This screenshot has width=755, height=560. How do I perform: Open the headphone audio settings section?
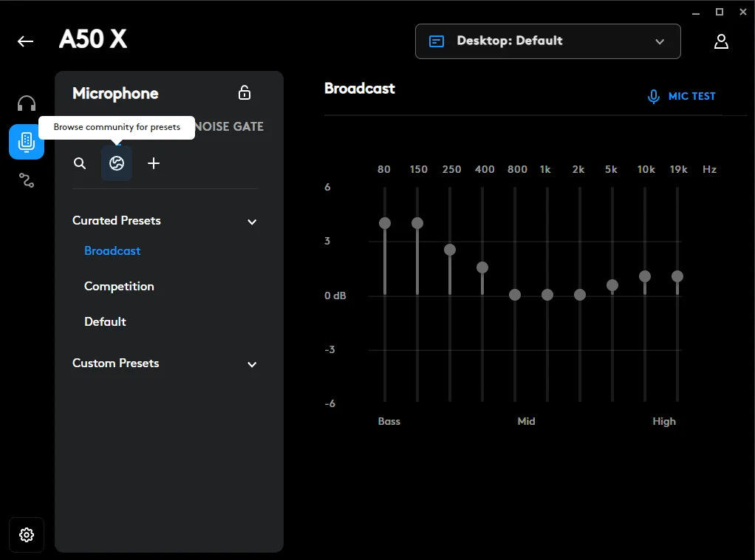(x=27, y=103)
